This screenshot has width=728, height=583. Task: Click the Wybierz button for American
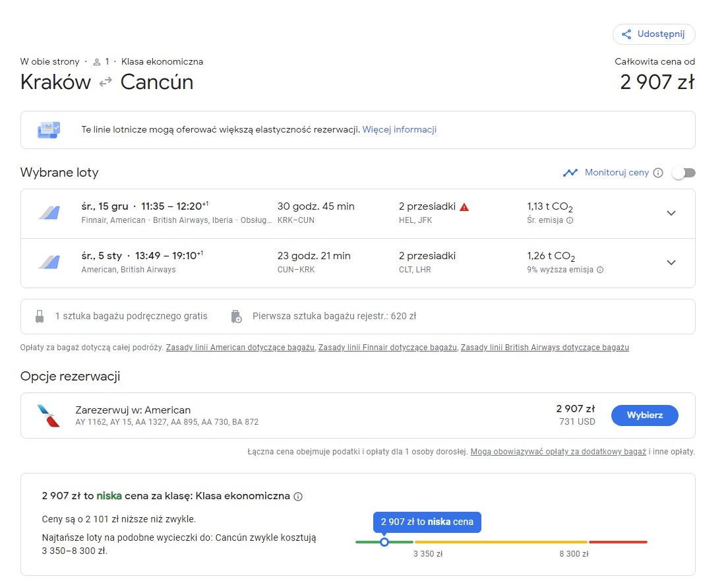[x=644, y=415]
